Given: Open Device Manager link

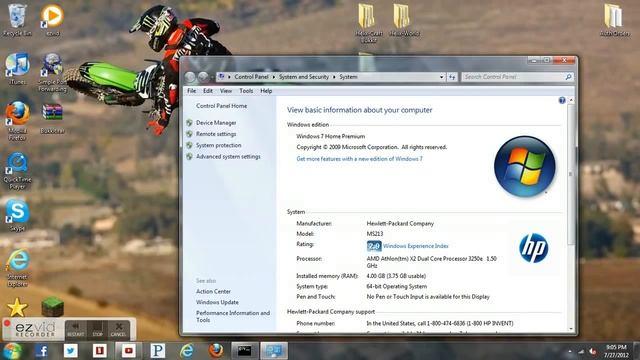Looking at the screenshot, I should [216, 122].
